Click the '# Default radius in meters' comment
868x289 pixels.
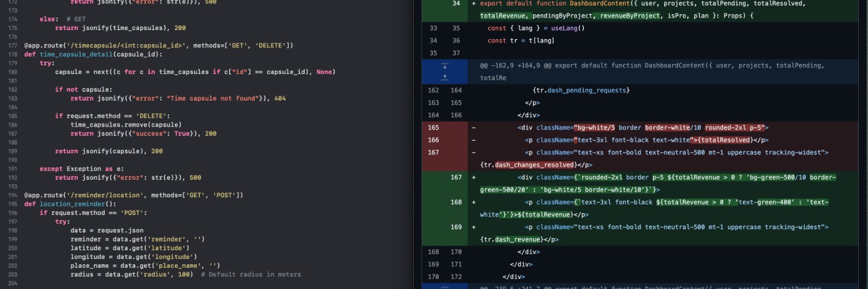pyautogui.click(x=251, y=275)
